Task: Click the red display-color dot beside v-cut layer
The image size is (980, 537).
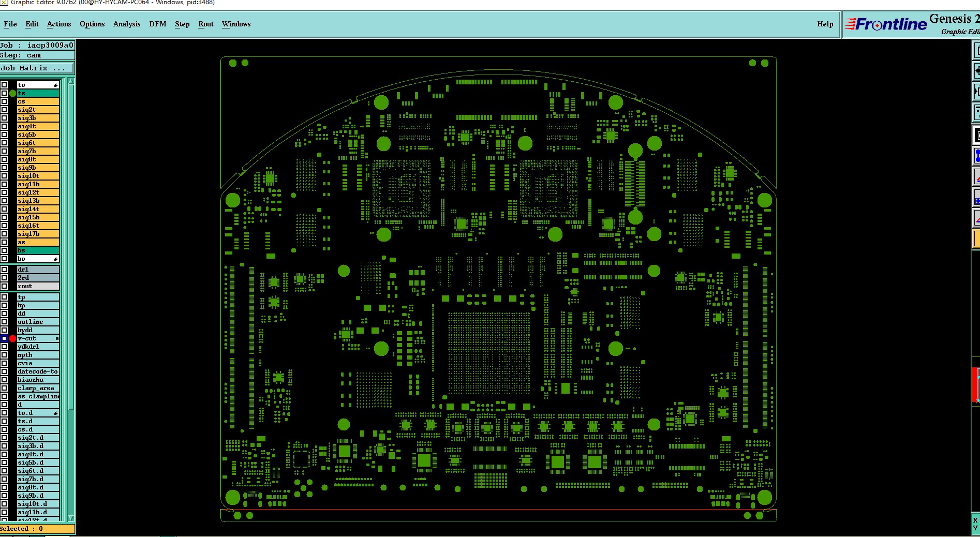Action: click(12, 338)
